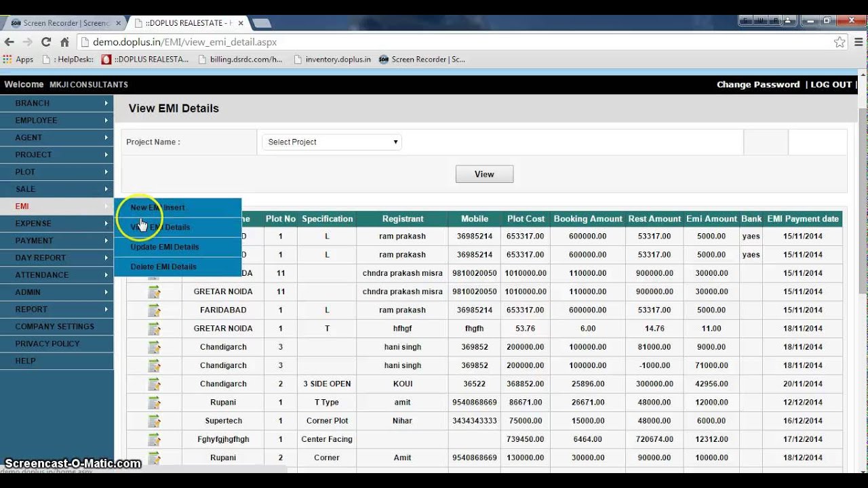The width and height of the screenshot is (868, 488).
Task: Expand the PAYMENT sidebar menu
Action: click(57, 241)
